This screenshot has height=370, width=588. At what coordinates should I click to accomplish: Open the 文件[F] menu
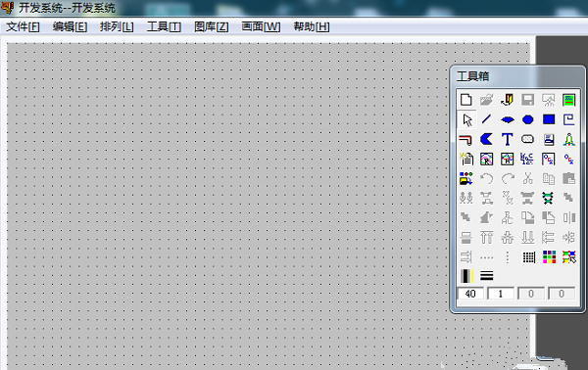click(24, 27)
